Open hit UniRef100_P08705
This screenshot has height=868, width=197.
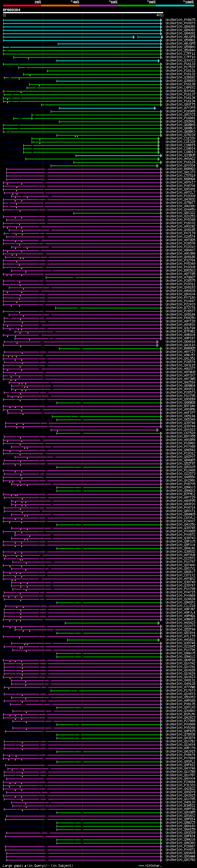pyautogui.click(x=180, y=484)
